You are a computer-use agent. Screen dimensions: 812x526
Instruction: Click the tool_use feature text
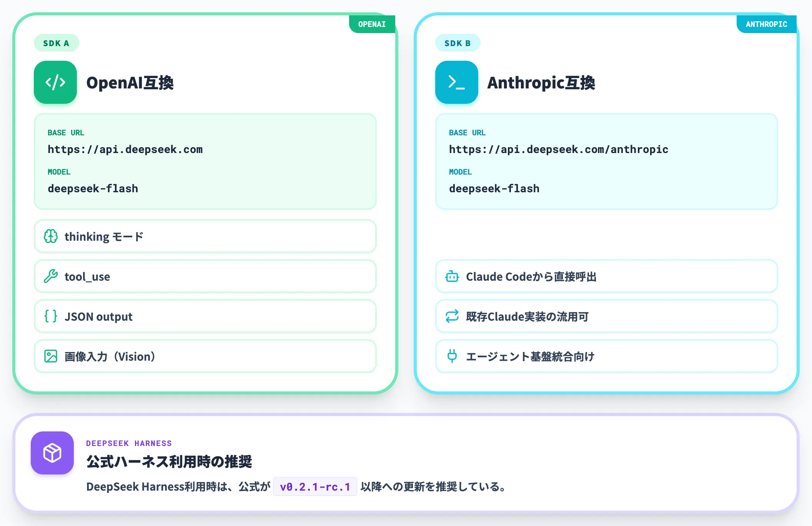pos(87,277)
